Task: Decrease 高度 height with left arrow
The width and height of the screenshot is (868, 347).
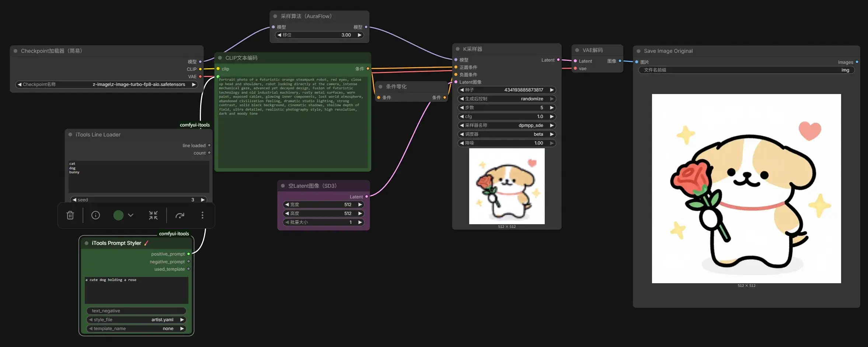Action: [287, 214]
